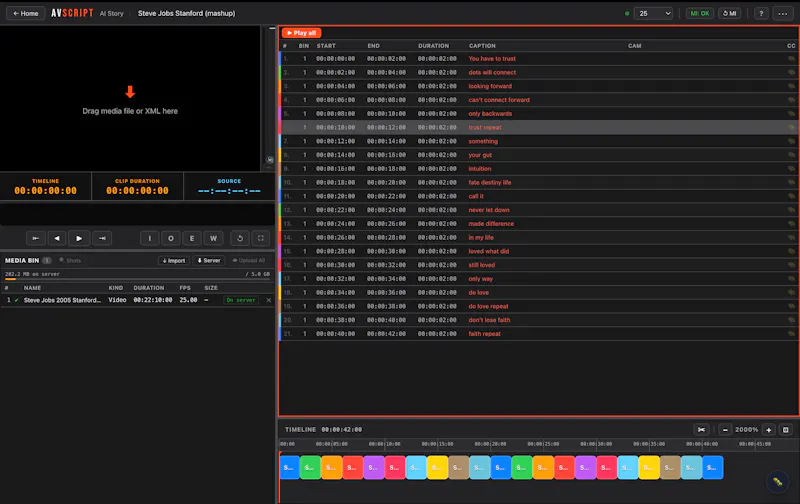Click the MI refresh button

730,14
